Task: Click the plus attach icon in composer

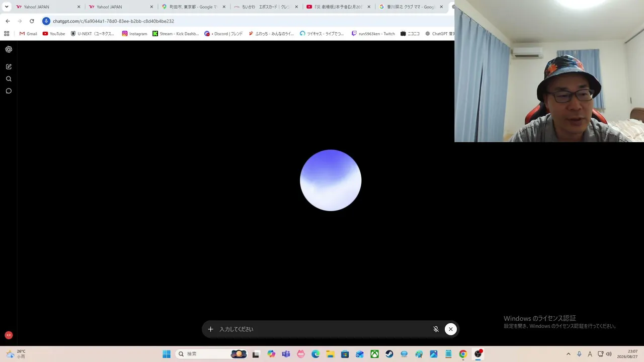Action: tap(210, 329)
